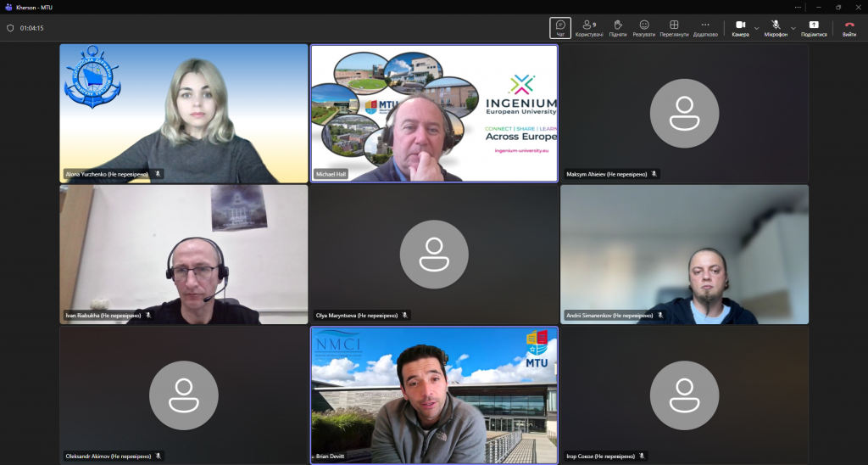
Task: Toggle the Камера camera on or off
Action: [740, 28]
